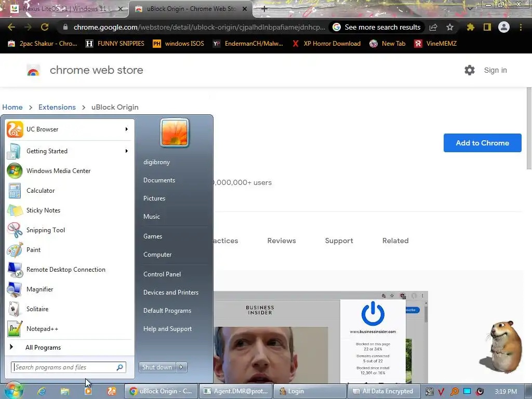
Task: Open UC Browser from Start menu
Action: (x=70, y=129)
